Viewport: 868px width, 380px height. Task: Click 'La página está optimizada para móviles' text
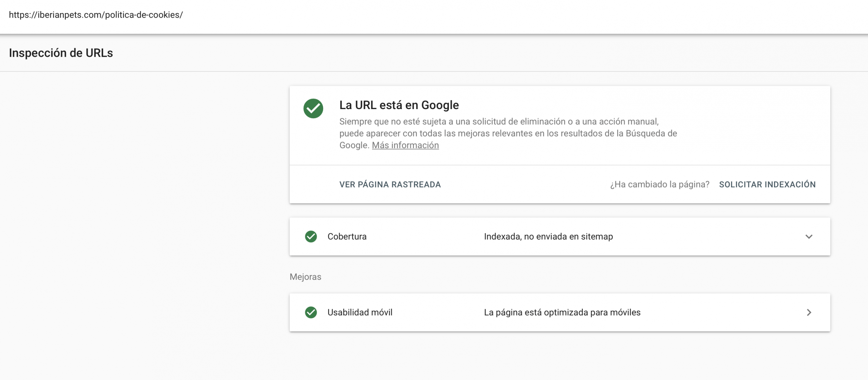(x=562, y=312)
